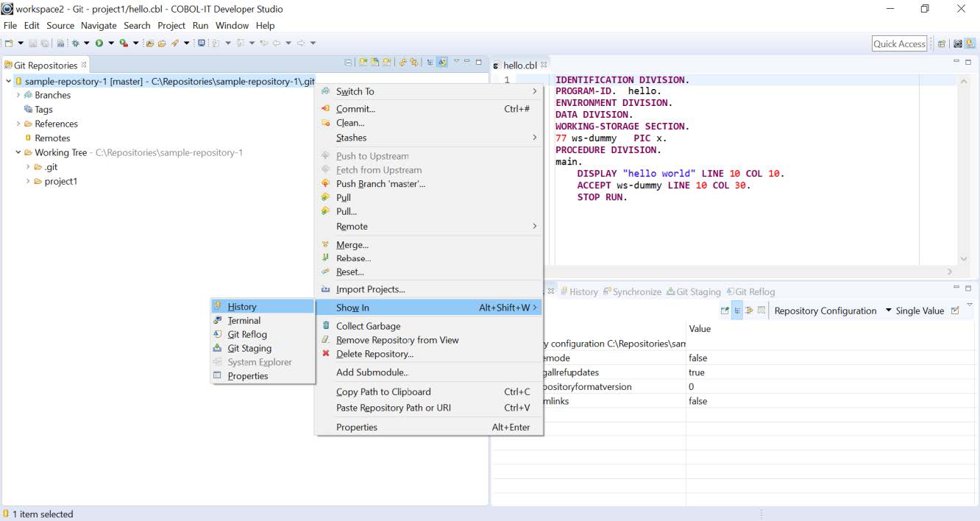Toggle Show Categories in Properties toolbar
980x521 pixels.
click(x=737, y=311)
